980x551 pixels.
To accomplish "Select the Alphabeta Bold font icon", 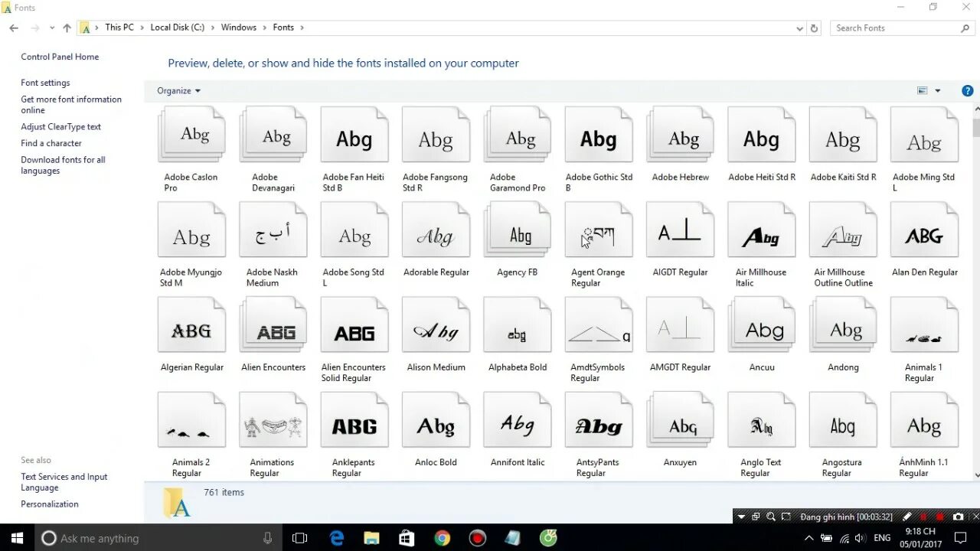I will point(517,324).
